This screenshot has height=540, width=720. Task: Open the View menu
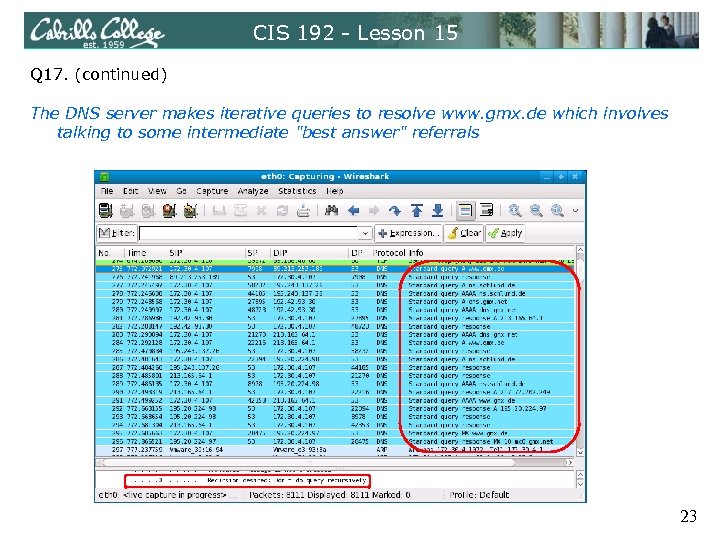[x=157, y=191]
